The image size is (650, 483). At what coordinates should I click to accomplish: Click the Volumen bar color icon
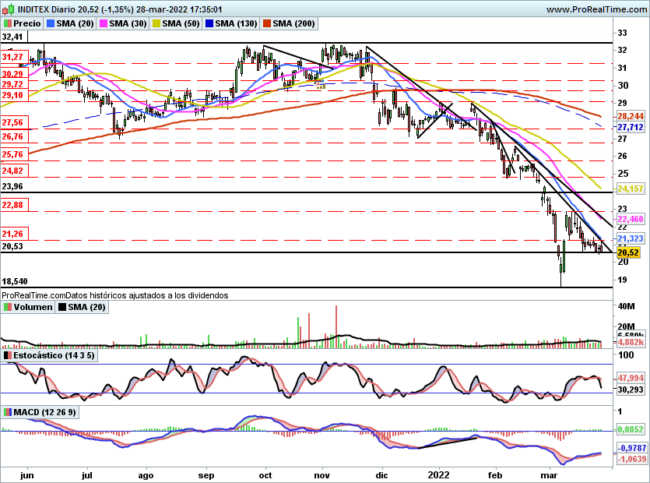8,307
